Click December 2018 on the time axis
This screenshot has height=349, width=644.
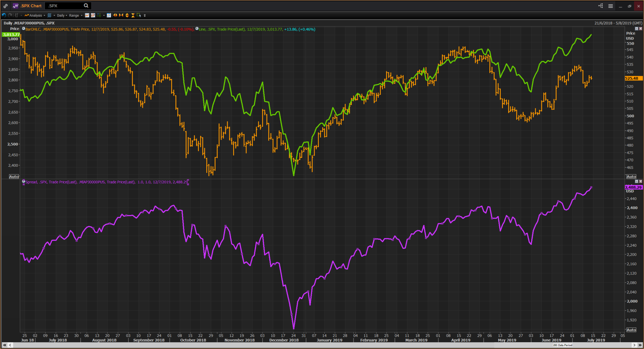coord(284,340)
